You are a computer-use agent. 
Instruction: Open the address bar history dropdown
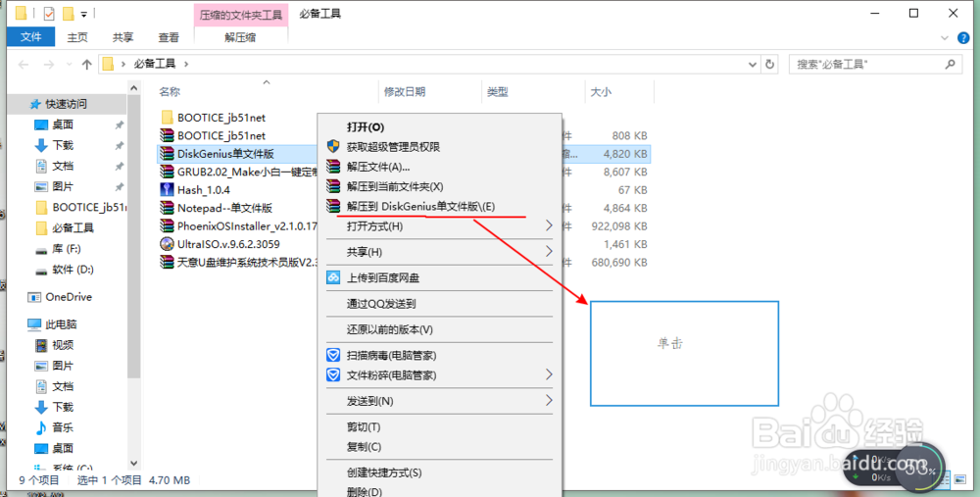click(753, 64)
